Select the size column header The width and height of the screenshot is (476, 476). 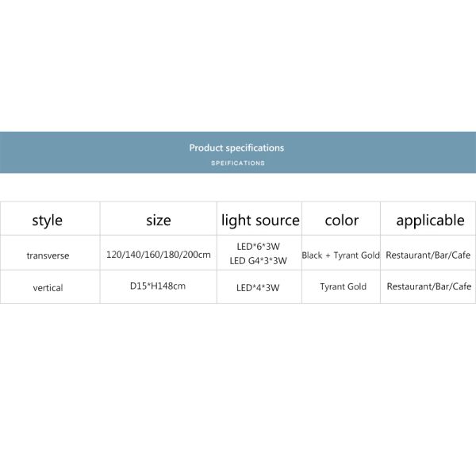tap(159, 220)
